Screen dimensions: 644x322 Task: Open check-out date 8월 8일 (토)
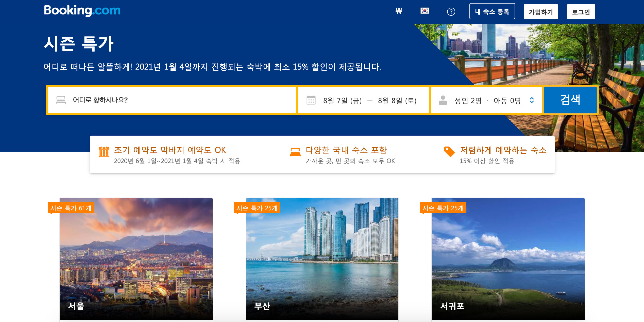[397, 101]
